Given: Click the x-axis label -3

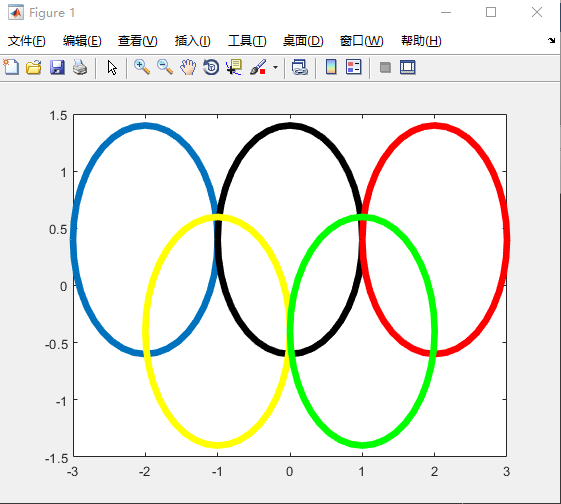Looking at the screenshot, I should (73, 472).
